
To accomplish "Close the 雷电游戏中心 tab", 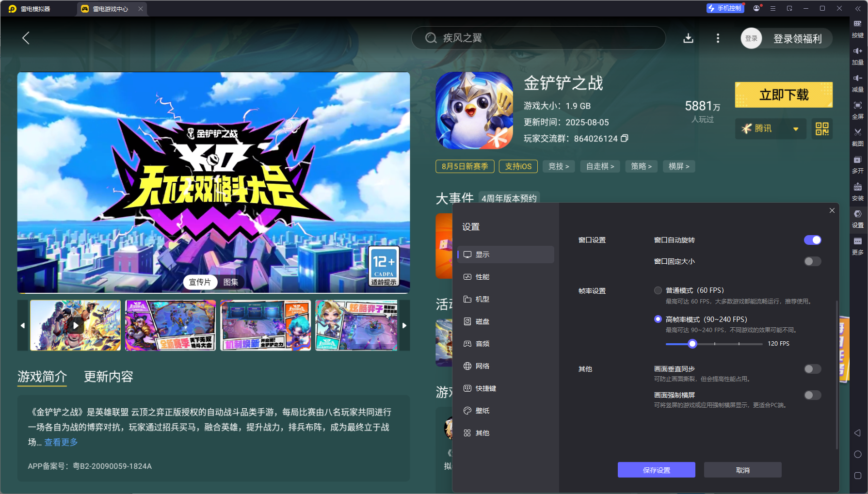I will (x=141, y=9).
